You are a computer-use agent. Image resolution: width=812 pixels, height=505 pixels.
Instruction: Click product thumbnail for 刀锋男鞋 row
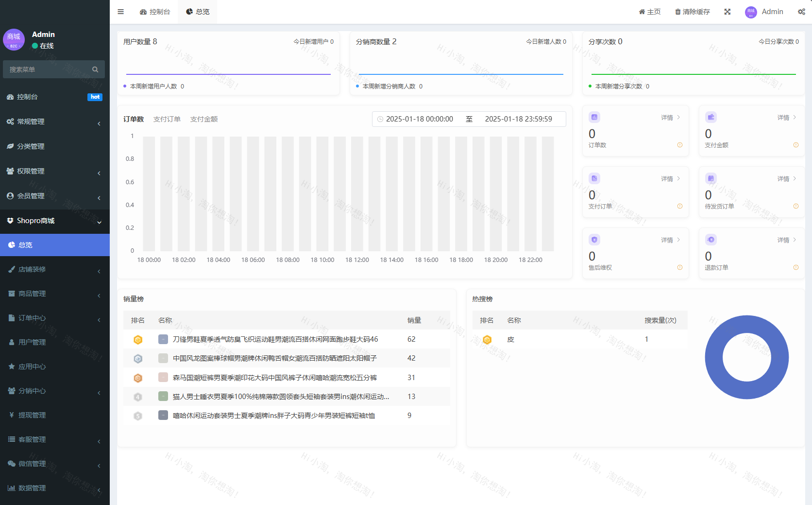tap(163, 339)
